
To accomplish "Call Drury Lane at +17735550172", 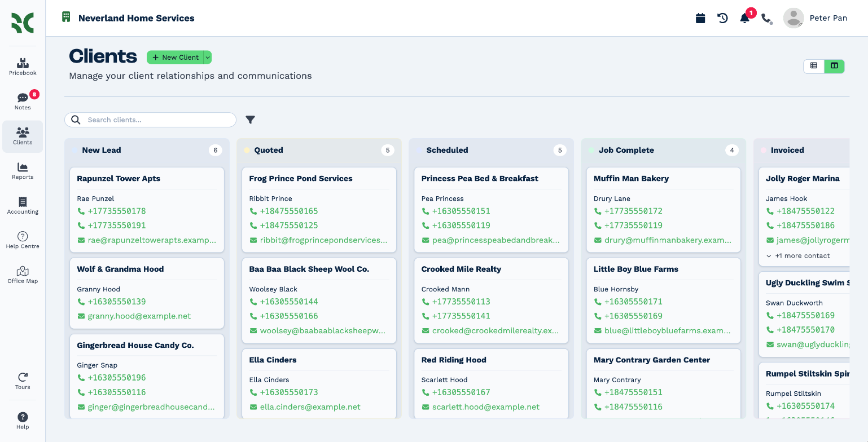I will pyautogui.click(x=628, y=211).
